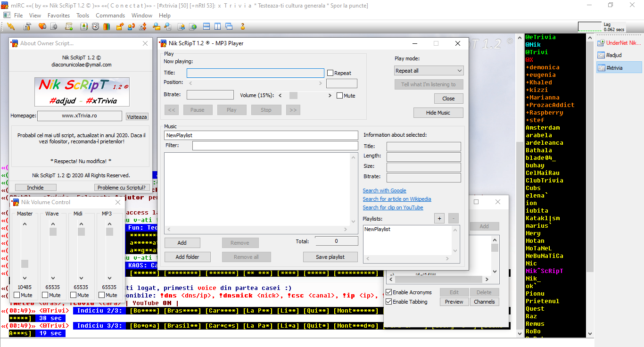
Task: Click the Hide Music button
Action: pos(438,113)
